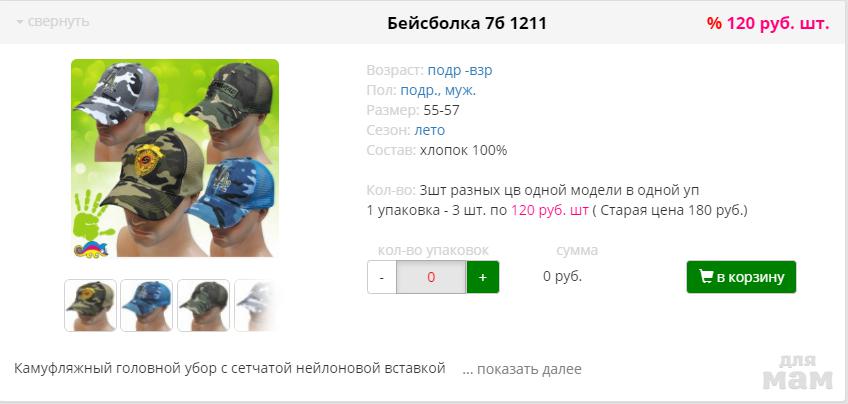Open the подр -взр age link
Viewport: 848px width, 404px height.
tap(460, 70)
